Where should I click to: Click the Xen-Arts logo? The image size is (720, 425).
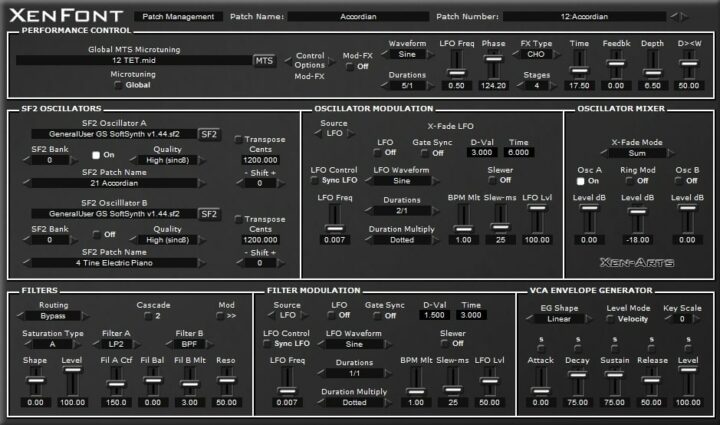(639, 262)
